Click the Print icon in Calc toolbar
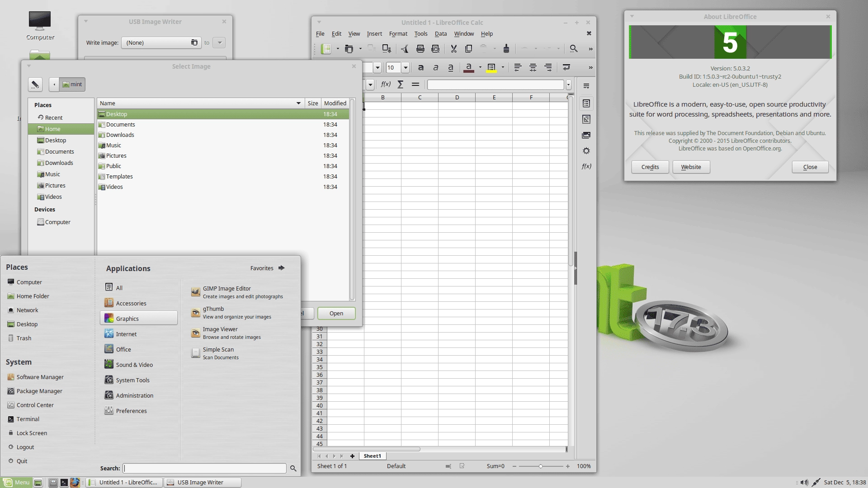This screenshot has height=488, width=868. click(x=420, y=49)
